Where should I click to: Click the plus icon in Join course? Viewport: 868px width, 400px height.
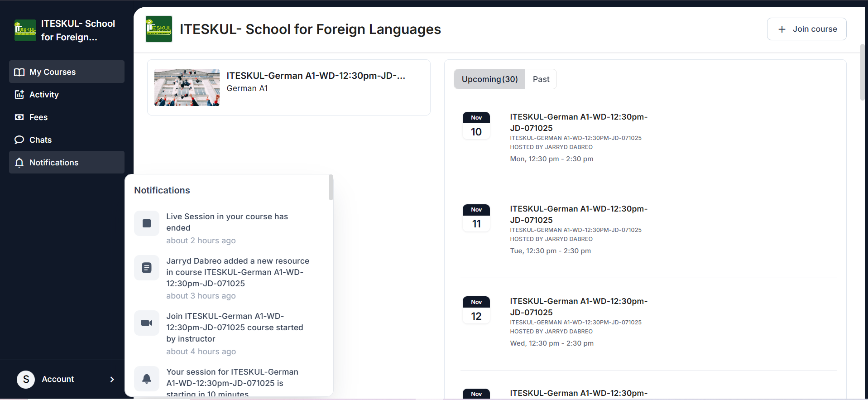[782, 29]
